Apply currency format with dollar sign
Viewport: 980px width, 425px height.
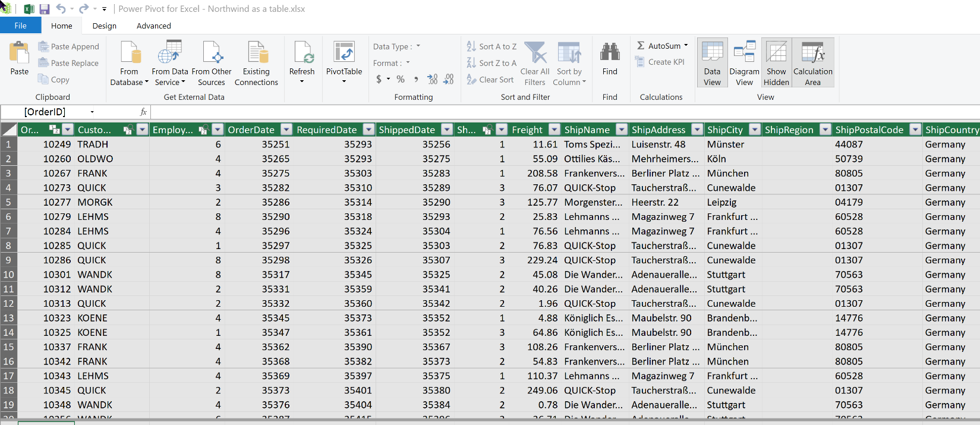pyautogui.click(x=379, y=79)
